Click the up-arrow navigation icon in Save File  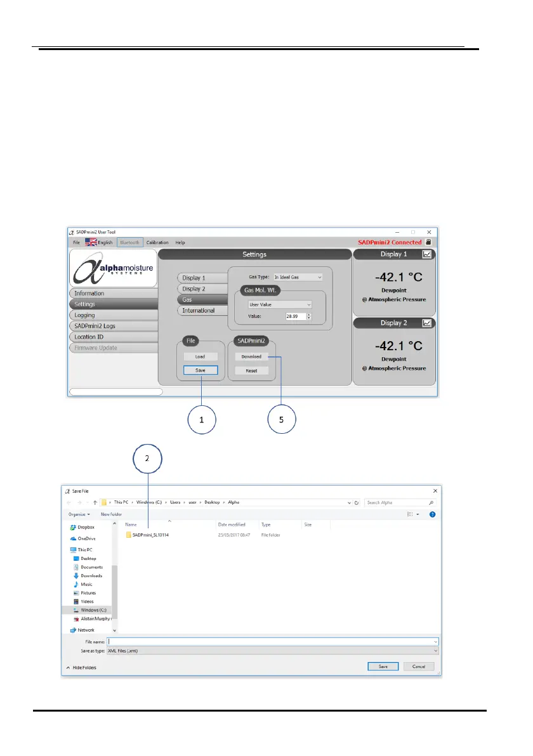(x=95, y=502)
